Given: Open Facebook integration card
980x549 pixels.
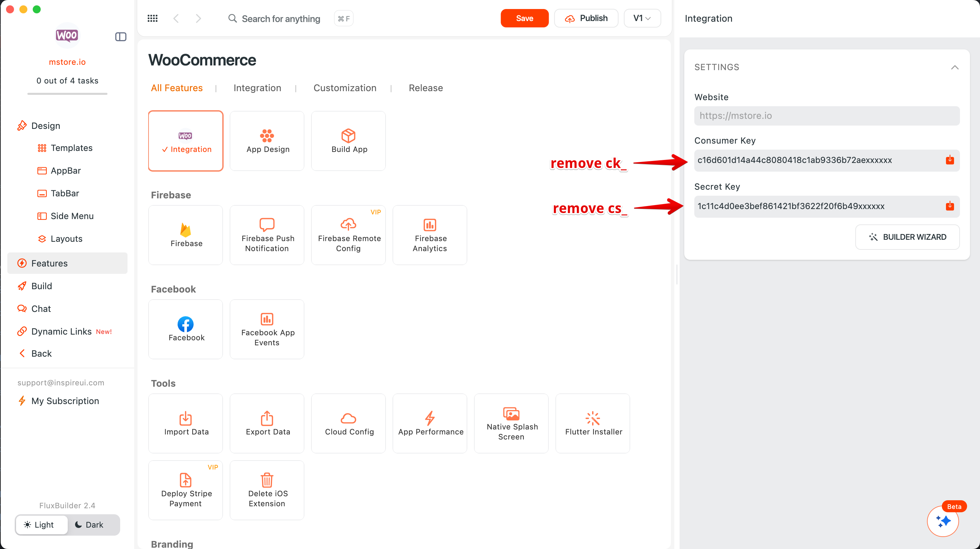Looking at the screenshot, I should coord(186,329).
